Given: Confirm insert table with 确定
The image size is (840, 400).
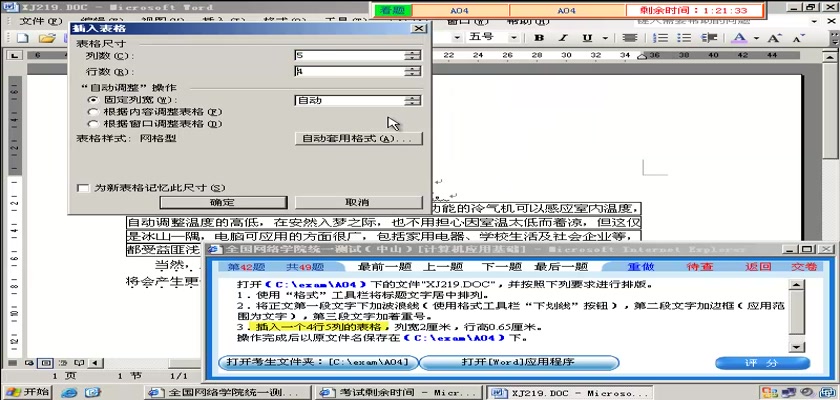Looking at the screenshot, I should click(x=223, y=202).
